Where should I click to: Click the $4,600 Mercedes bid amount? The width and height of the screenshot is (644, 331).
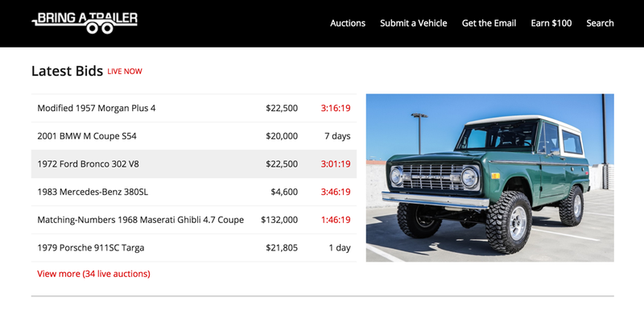284,192
